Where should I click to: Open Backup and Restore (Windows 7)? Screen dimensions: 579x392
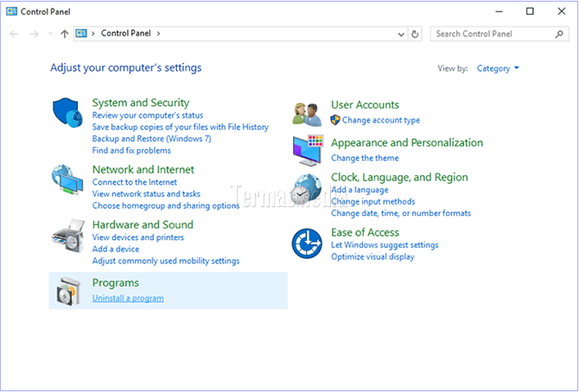coord(152,139)
